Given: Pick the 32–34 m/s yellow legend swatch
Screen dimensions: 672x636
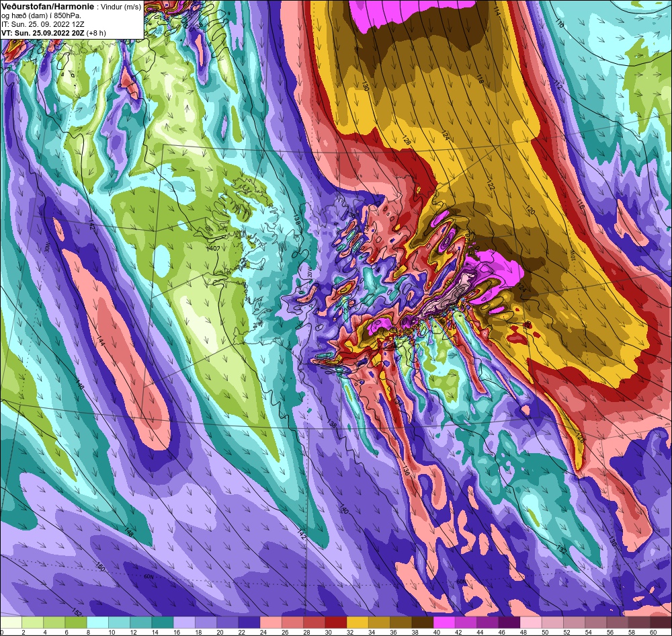Looking at the screenshot, I should click(358, 623).
